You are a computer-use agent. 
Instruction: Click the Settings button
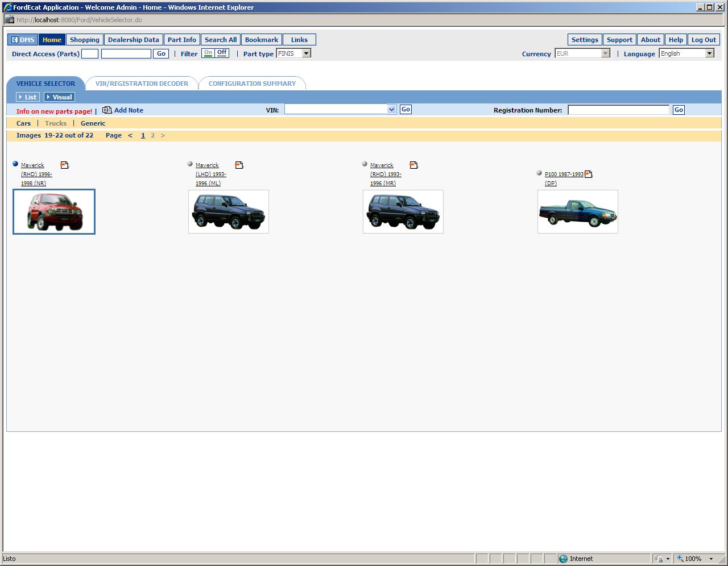coord(585,40)
